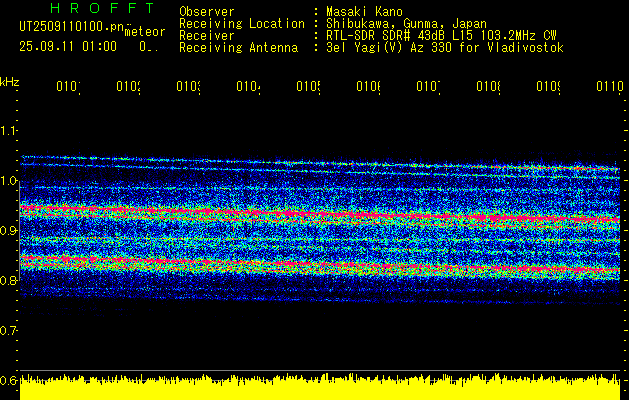The height and width of the screenshot is (400, 629).
Task: Click the date stamp 25.09.11 01:00
Action: 68,47
